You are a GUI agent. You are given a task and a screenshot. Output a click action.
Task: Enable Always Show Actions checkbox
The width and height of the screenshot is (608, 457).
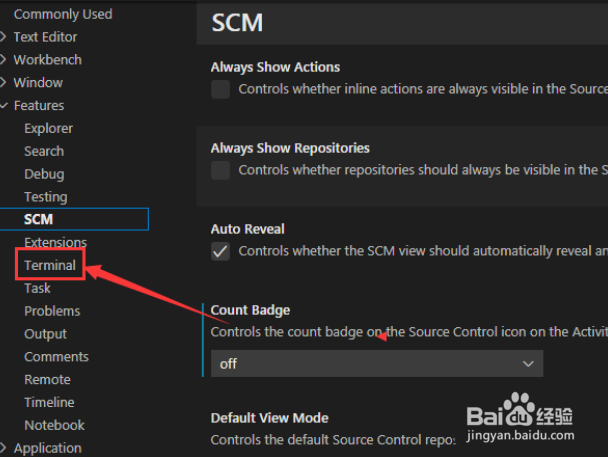click(x=220, y=89)
